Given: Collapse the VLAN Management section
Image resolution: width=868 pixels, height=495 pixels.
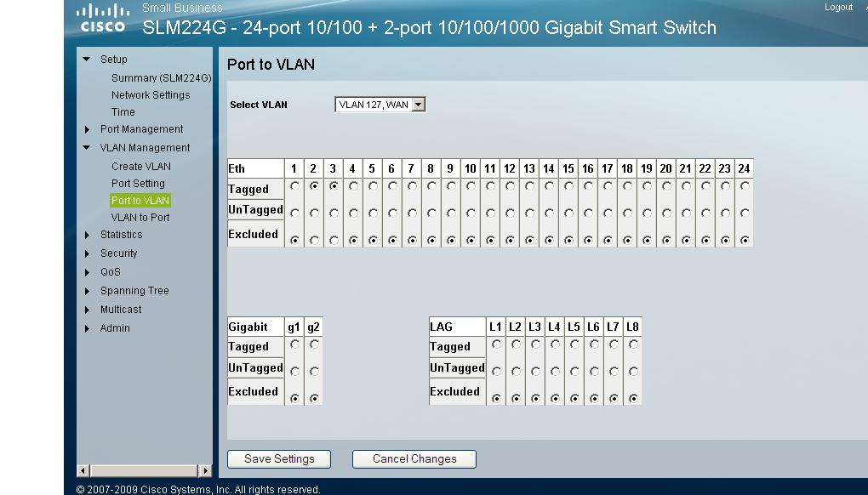Looking at the screenshot, I should (86, 148).
